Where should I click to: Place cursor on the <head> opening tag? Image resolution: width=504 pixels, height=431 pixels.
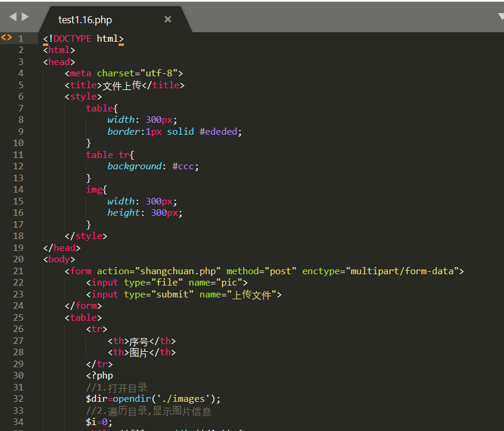click(59, 62)
